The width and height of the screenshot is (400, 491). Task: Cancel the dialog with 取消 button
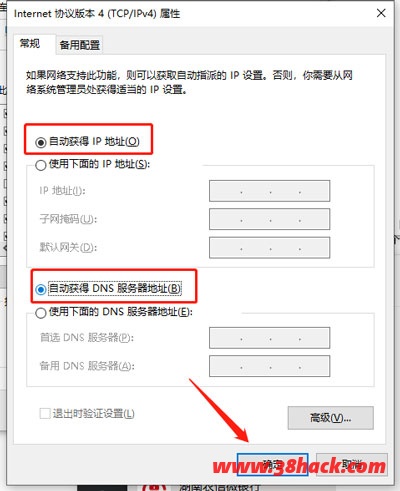(x=352, y=464)
